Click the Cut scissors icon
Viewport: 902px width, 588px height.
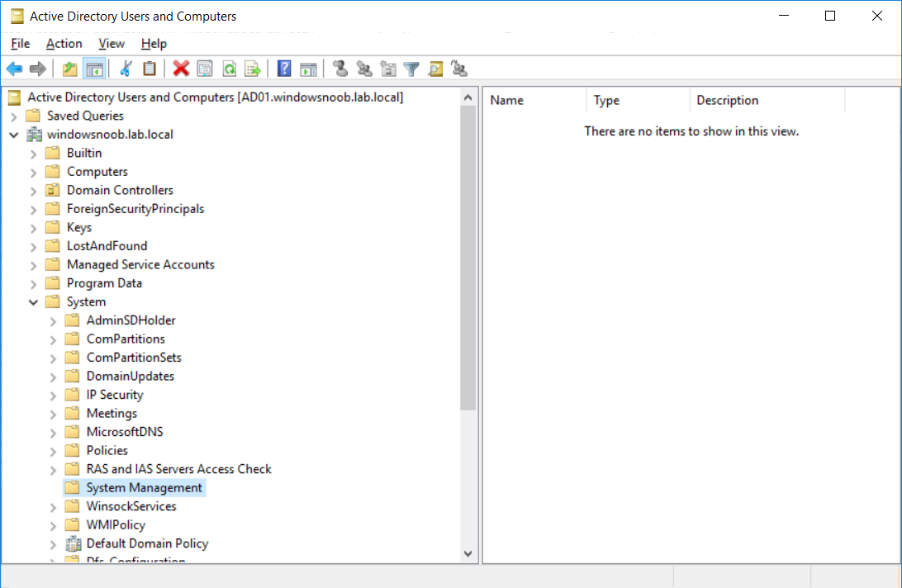(126, 69)
